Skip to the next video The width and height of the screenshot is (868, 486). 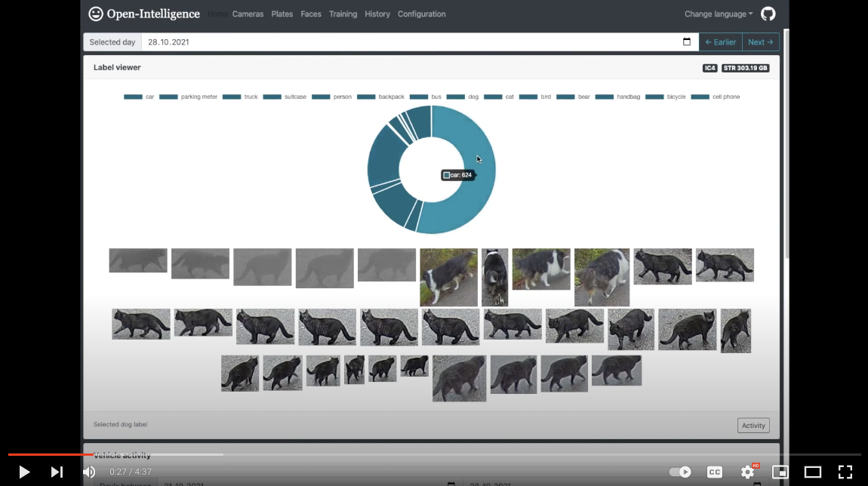(57, 472)
